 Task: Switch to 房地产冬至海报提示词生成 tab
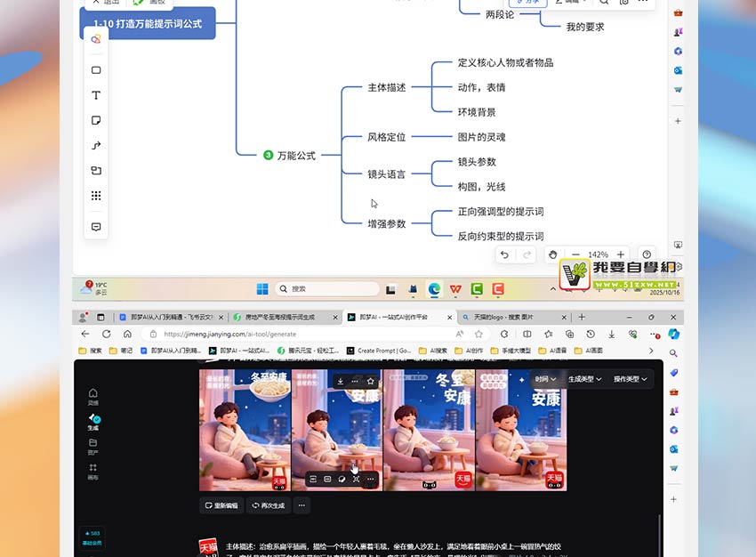pyautogui.click(x=285, y=317)
